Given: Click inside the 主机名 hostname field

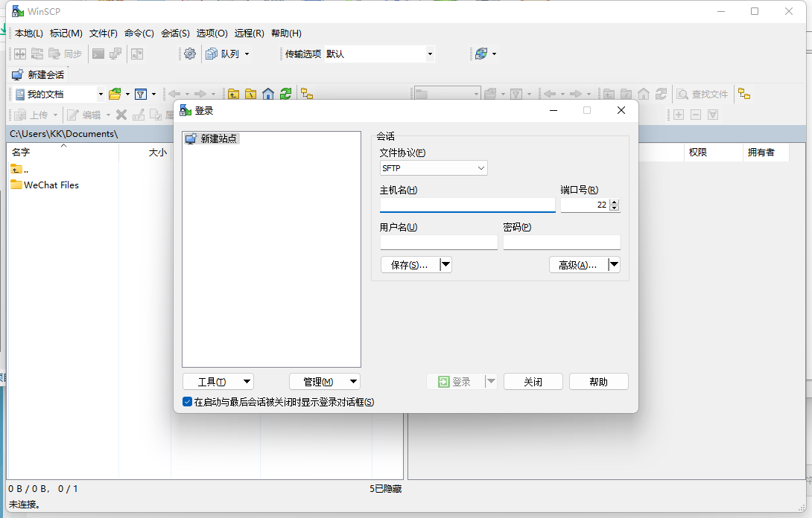Looking at the screenshot, I should point(467,205).
